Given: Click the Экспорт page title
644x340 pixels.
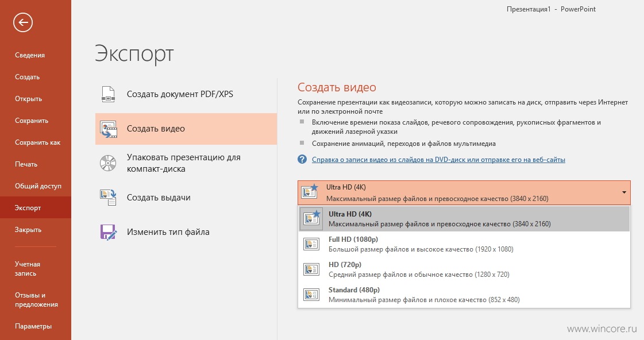Looking at the screenshot, I should click(x=134, y=54).
